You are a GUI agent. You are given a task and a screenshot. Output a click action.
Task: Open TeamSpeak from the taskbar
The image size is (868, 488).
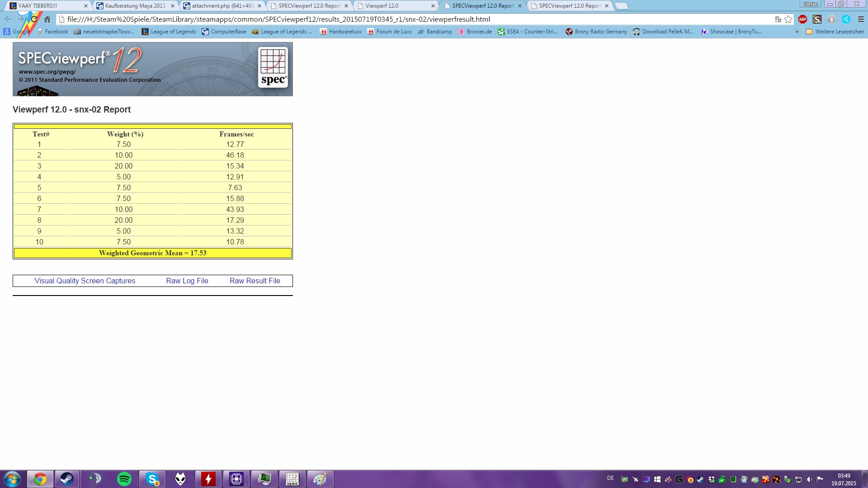[x=95, y=479]
